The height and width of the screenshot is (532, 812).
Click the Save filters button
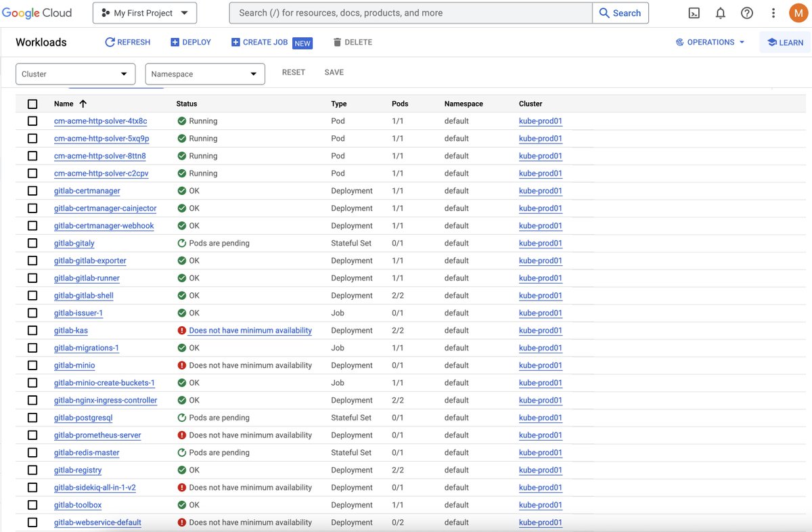click(334, 72)
